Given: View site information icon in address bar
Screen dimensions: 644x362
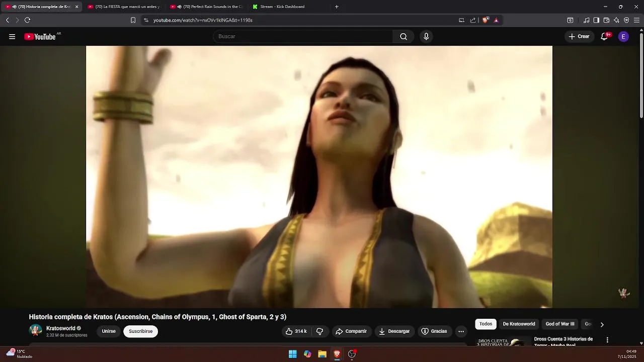Looking at the screenshot, I should click(x=146, y=20).
